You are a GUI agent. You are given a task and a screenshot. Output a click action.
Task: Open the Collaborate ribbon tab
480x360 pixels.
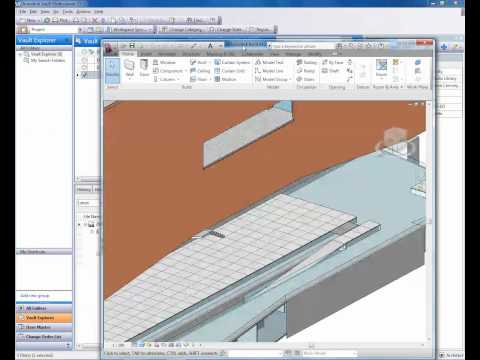pyautogui.click(x=253, y=54)
